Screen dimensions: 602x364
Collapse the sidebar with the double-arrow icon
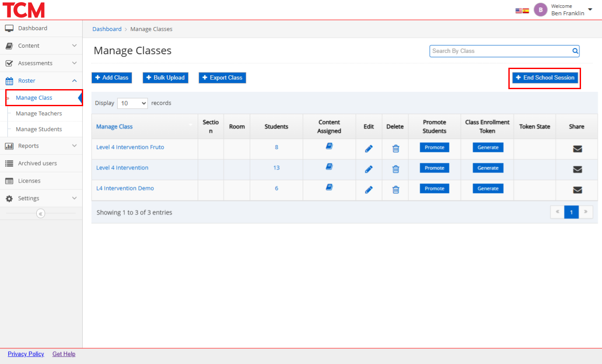(41, 214)
